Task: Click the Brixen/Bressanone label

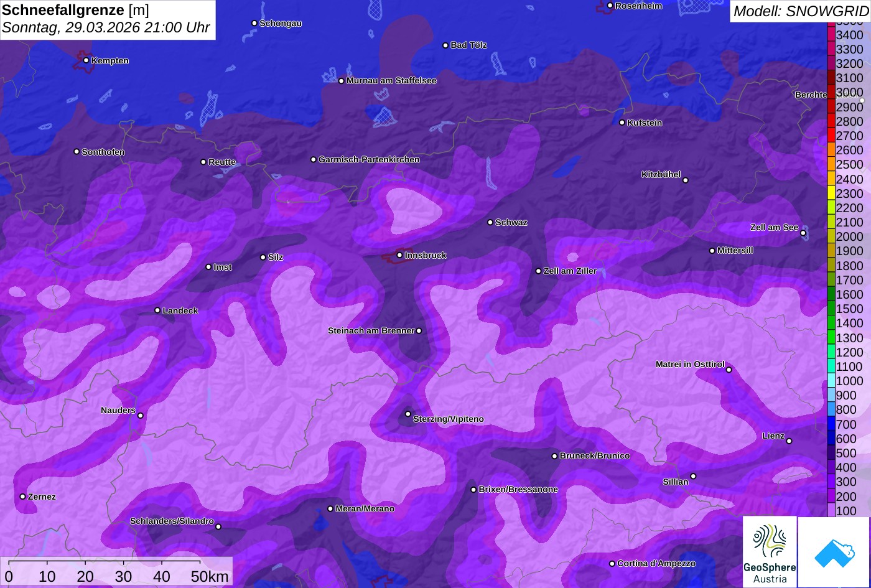Action: pyautogui.click(x=518, y=489)
